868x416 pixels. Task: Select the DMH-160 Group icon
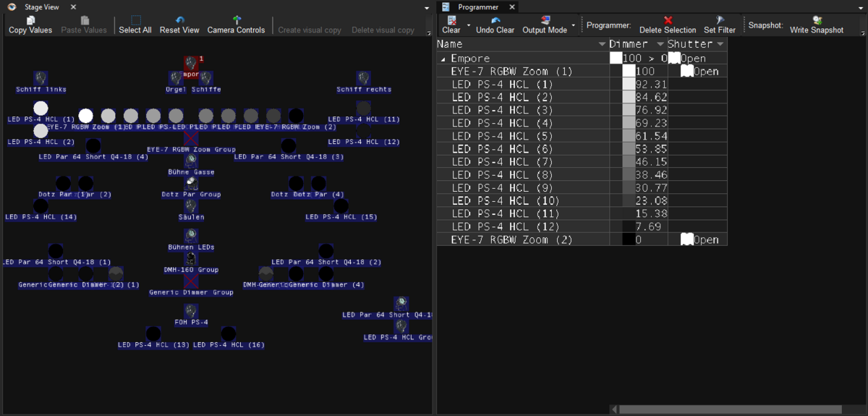click(191, 258)
